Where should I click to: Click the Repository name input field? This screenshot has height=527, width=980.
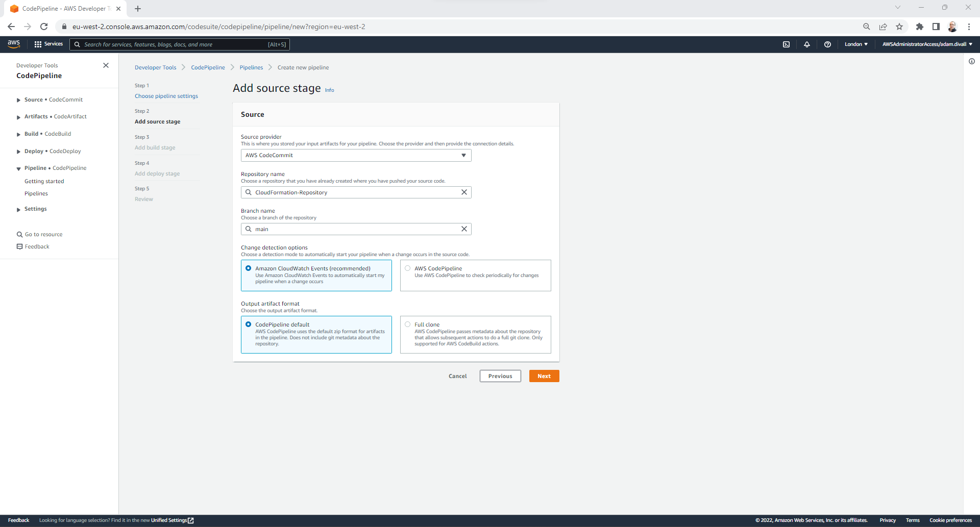(356, 192)
